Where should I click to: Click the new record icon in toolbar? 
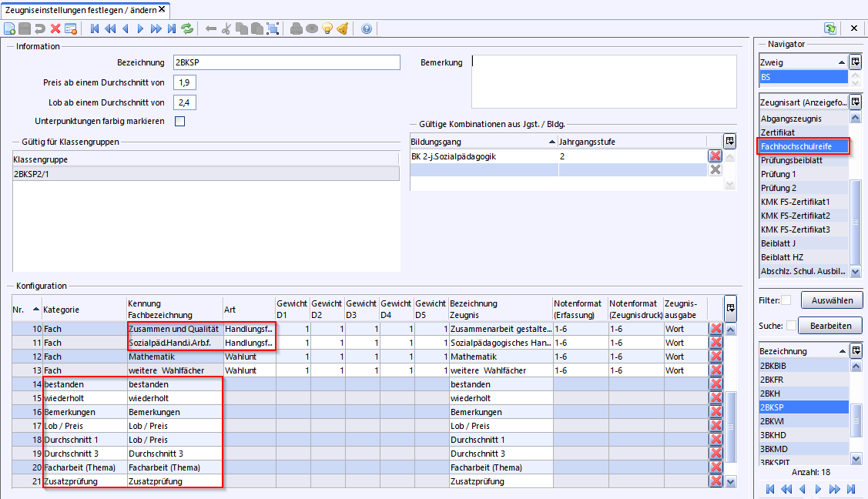coord(9,28)
